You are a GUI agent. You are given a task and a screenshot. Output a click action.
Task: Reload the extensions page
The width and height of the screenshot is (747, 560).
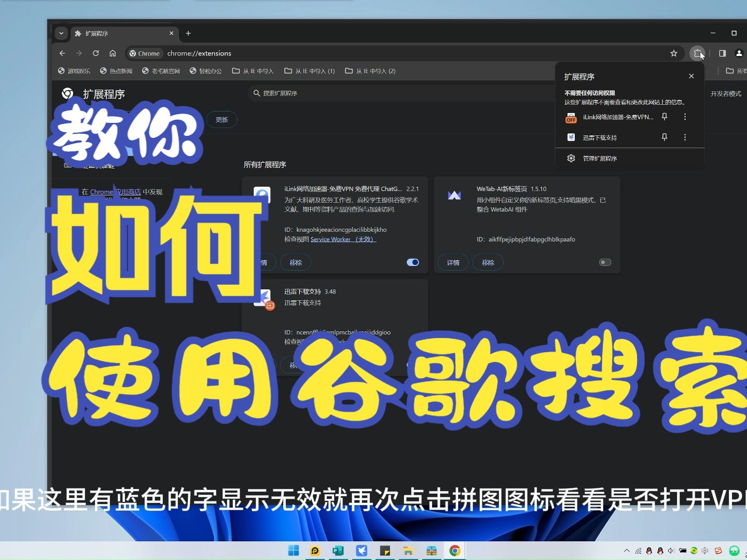coord(96,53)
